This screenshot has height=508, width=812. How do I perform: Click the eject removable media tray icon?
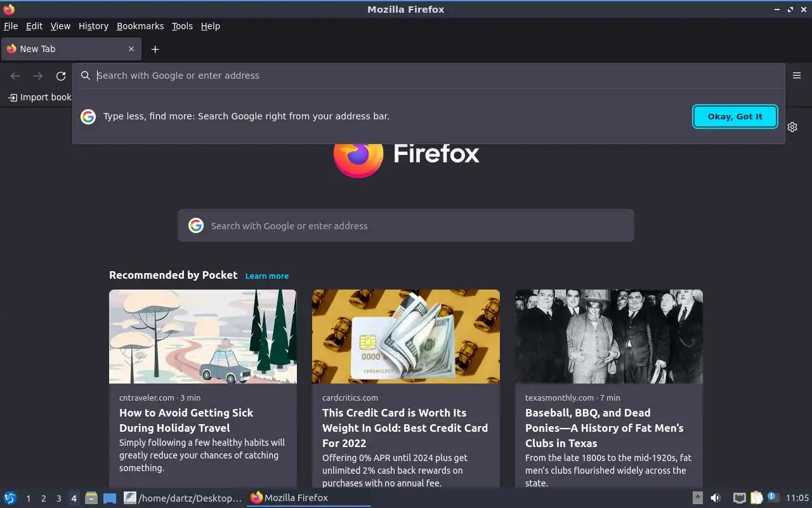[x=697, y=498]
